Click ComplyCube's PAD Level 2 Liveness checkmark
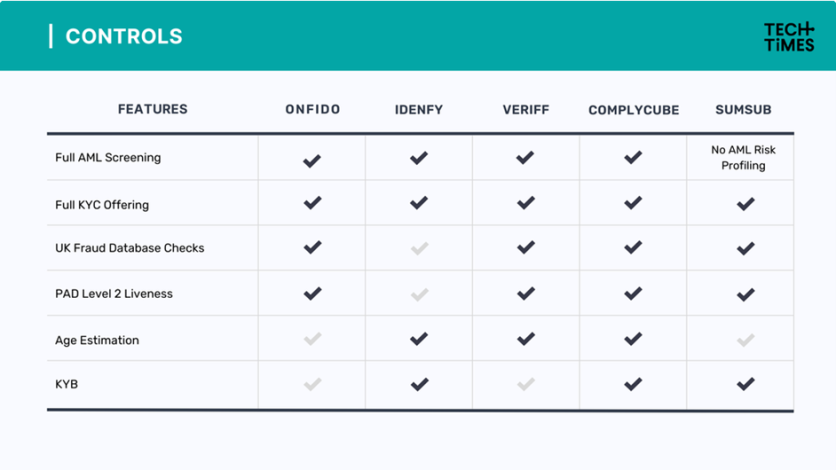 [x=633, y=293]
